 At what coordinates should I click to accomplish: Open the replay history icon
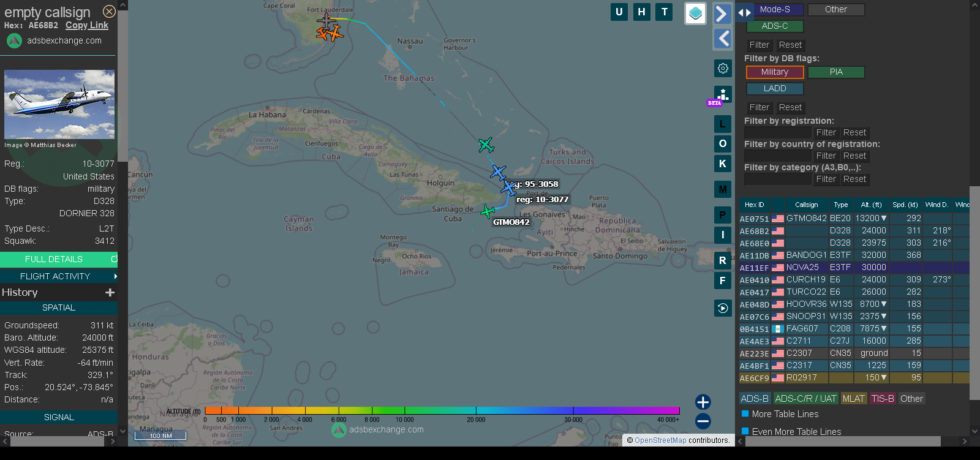click(x=723, y=308)
